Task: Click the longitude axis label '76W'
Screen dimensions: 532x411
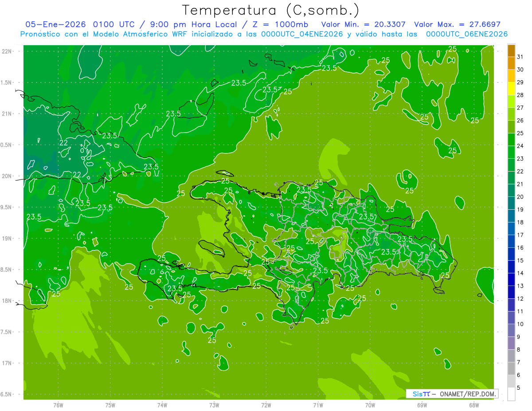Action: click(x=58, y=405)
